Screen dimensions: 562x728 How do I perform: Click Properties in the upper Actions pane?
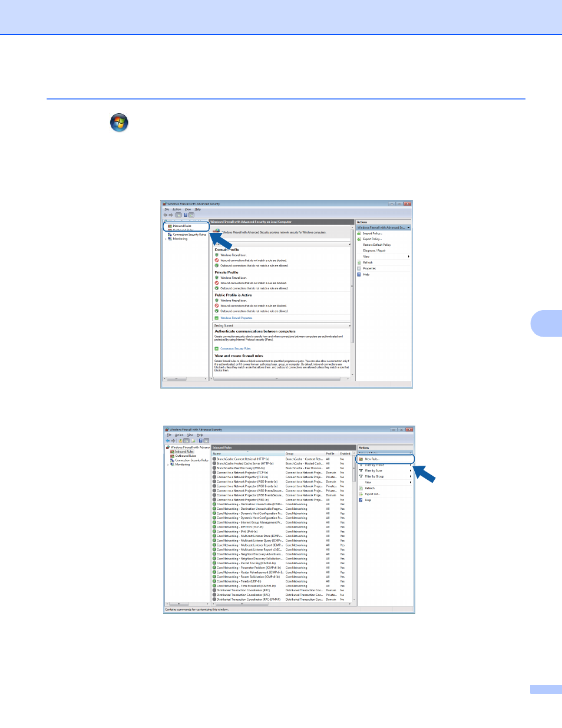click(x=369, y=268)
